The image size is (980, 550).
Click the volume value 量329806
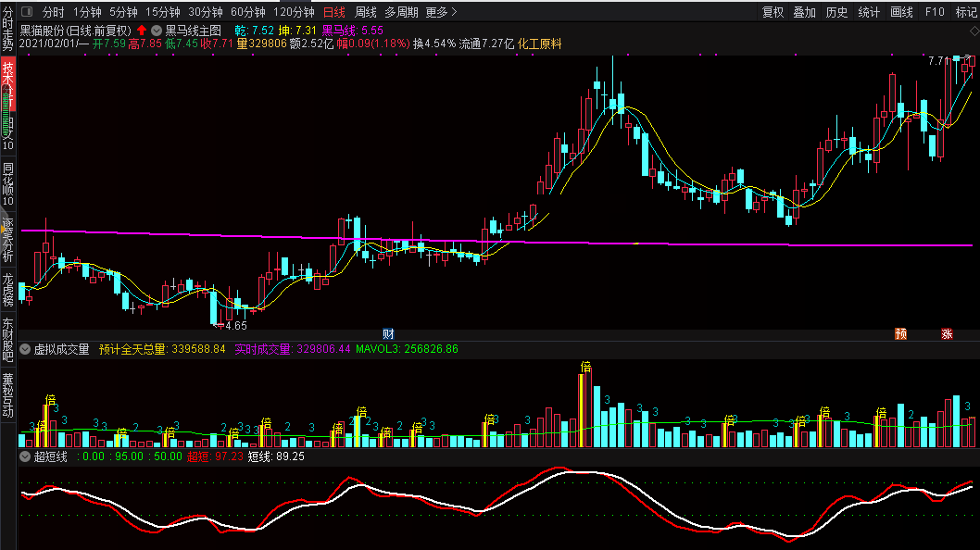tap(261, 44)
